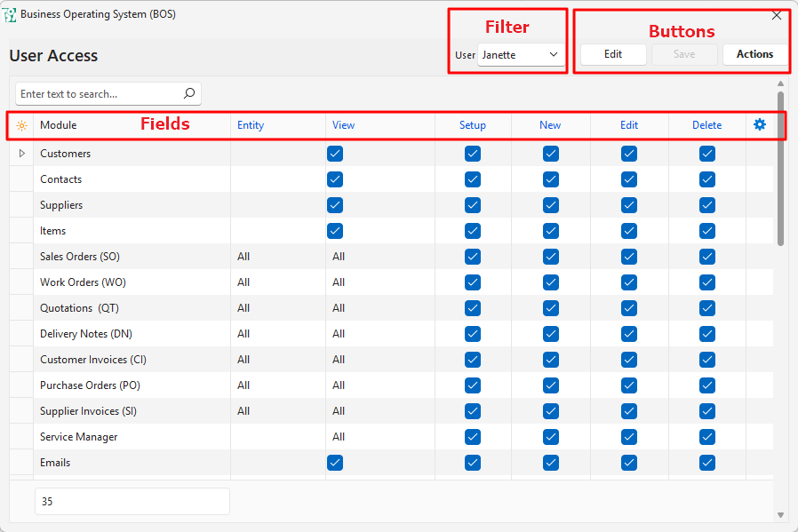Image resolution: width=798 pixels, height=532 pixels.
Task: Toggle New checkbox for Quotations (QT)
Action: 551,308
